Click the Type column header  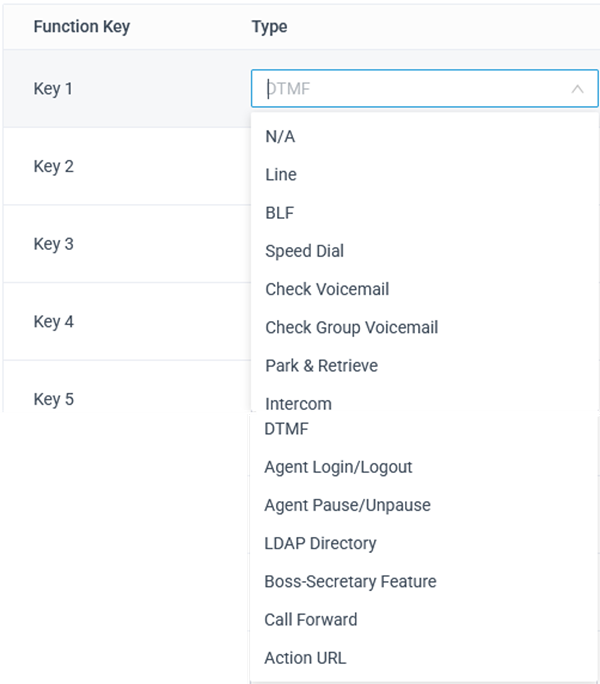(x=269, y=27)
